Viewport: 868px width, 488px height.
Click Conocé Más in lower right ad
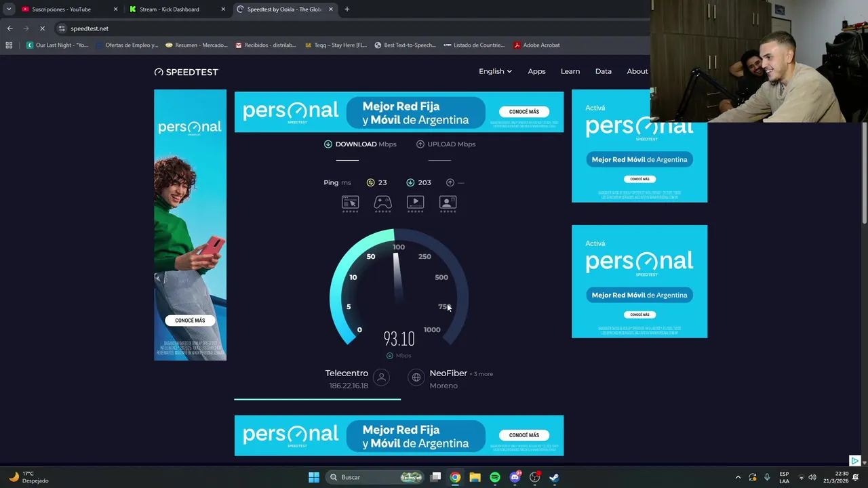coord(639,314)
